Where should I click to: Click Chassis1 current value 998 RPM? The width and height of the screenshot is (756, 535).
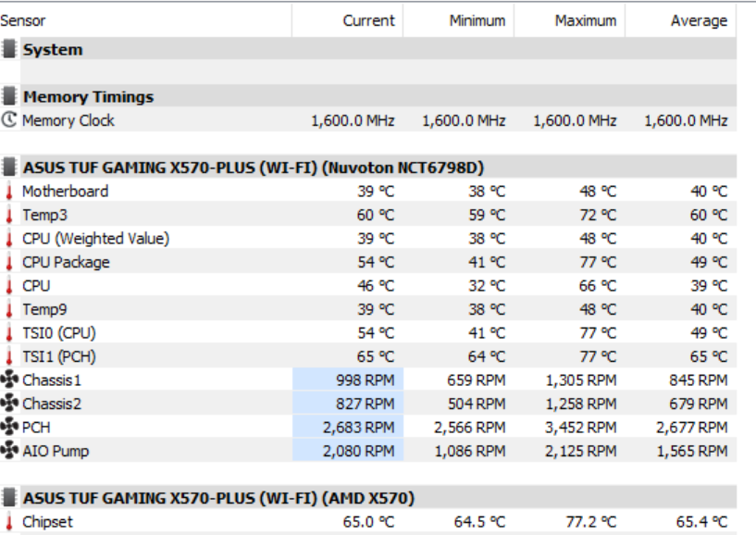coord(365,380)
